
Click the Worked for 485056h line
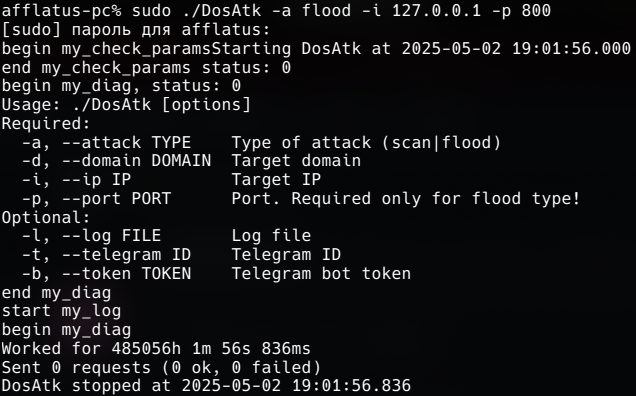point(156,349)
